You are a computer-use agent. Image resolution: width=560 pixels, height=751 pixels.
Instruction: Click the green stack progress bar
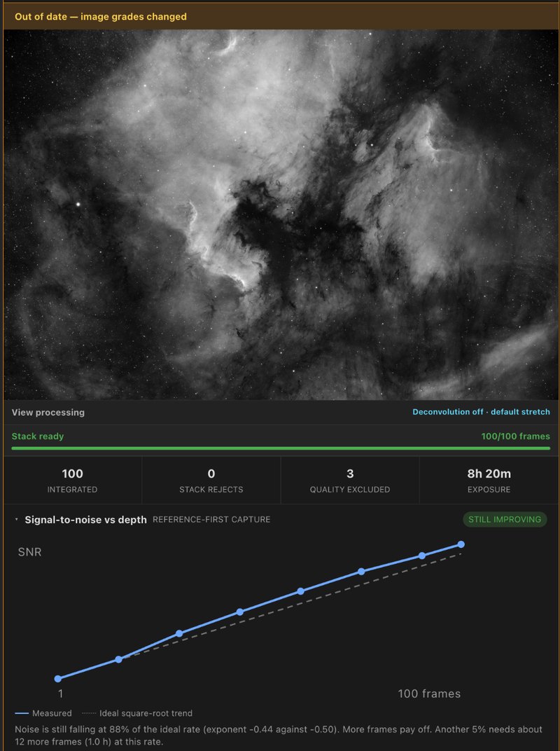(281, 448)
